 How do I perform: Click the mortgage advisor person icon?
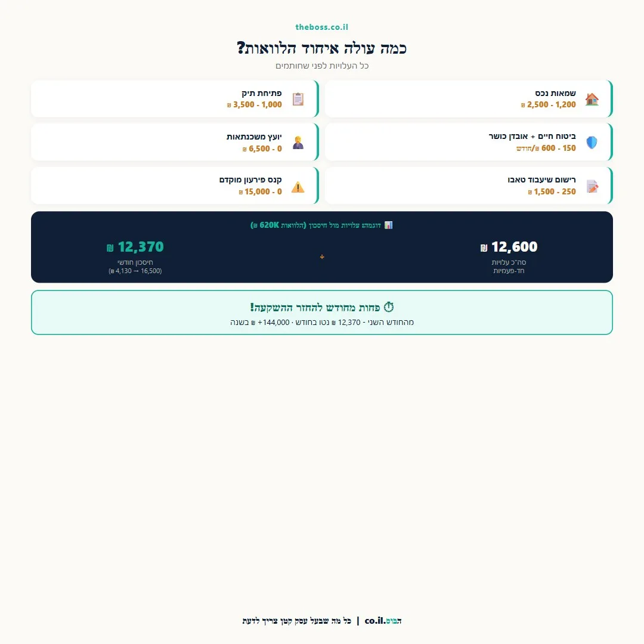(298, 143)
